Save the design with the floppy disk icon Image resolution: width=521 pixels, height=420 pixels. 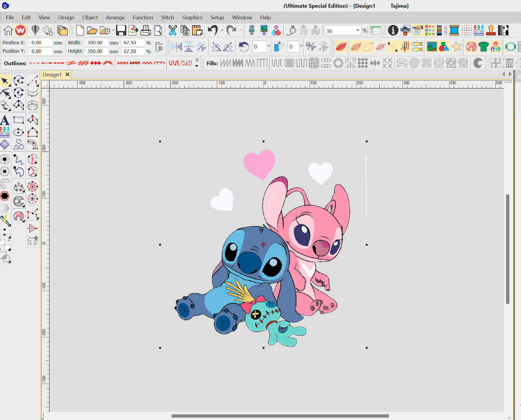coord(121,31)
